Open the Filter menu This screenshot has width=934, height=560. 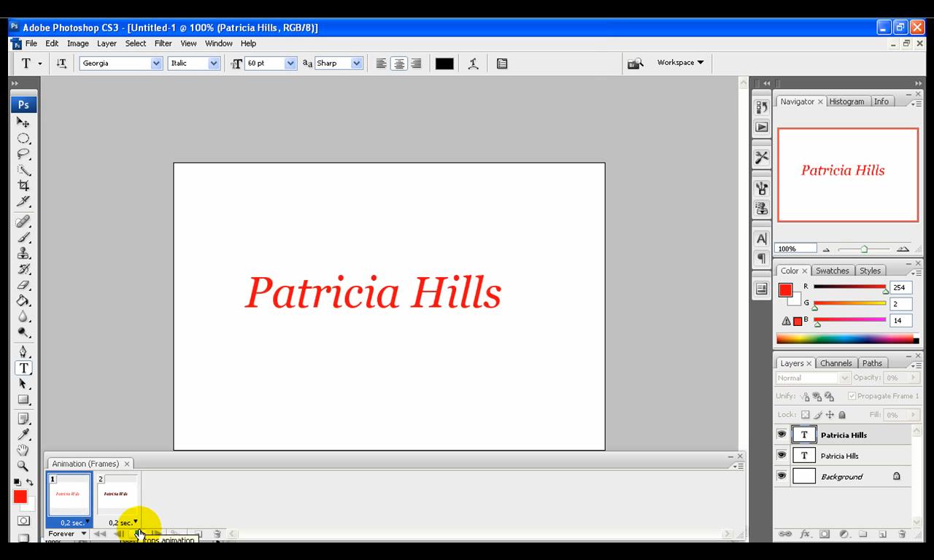click(163, 44)
